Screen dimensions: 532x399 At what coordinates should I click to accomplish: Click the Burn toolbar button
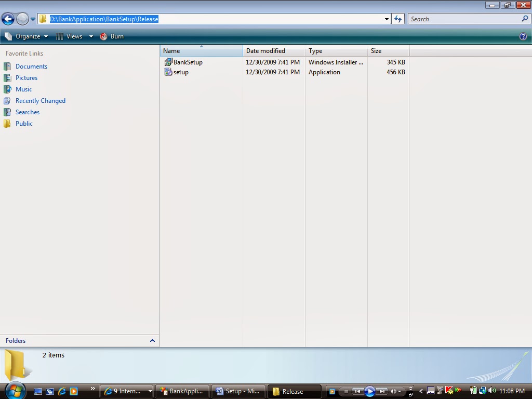point(112,36)
